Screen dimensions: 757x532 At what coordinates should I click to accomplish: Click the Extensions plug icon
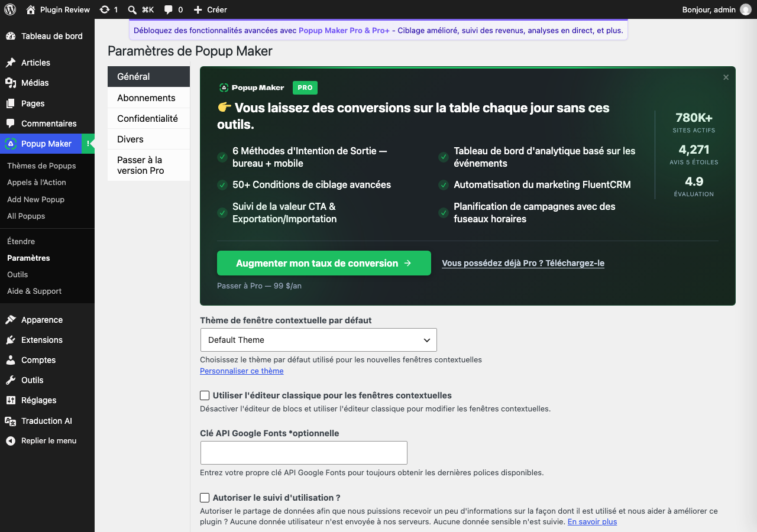pyautogui.click(x=11, y=340)
